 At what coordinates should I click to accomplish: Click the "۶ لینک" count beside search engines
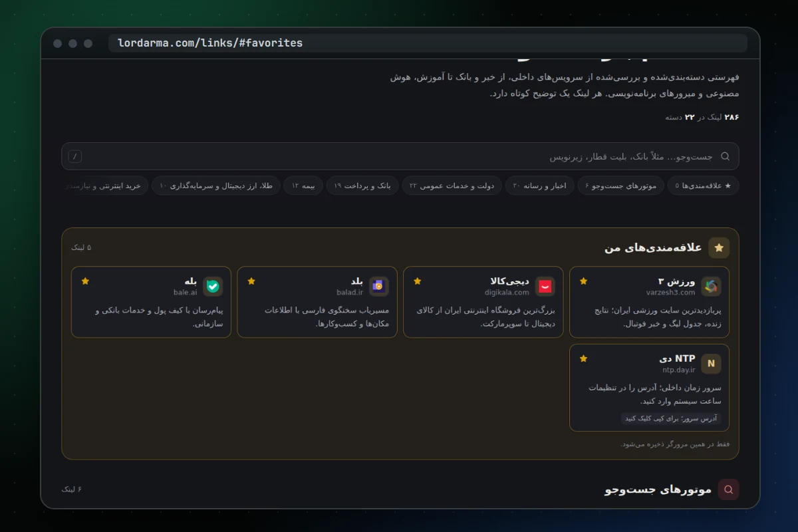72,489
